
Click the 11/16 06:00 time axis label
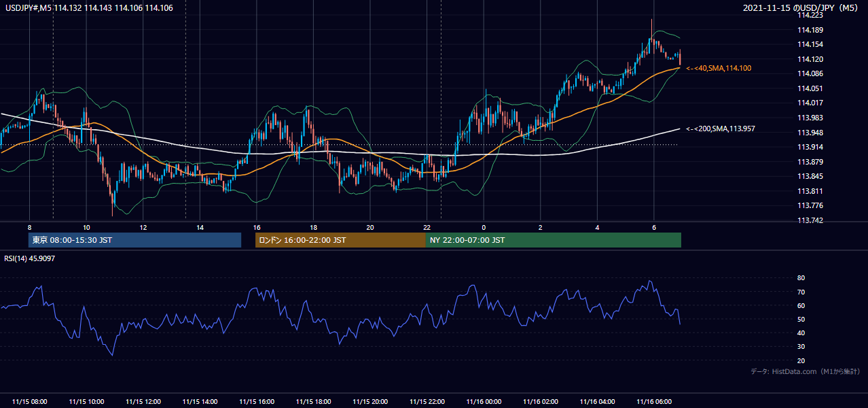pos(654,402)
